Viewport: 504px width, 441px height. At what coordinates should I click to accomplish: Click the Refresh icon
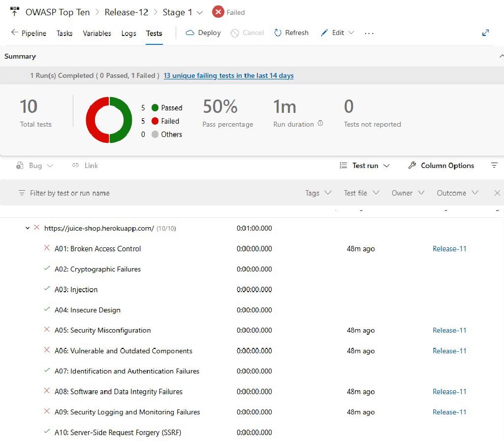(x=277, y=33)
